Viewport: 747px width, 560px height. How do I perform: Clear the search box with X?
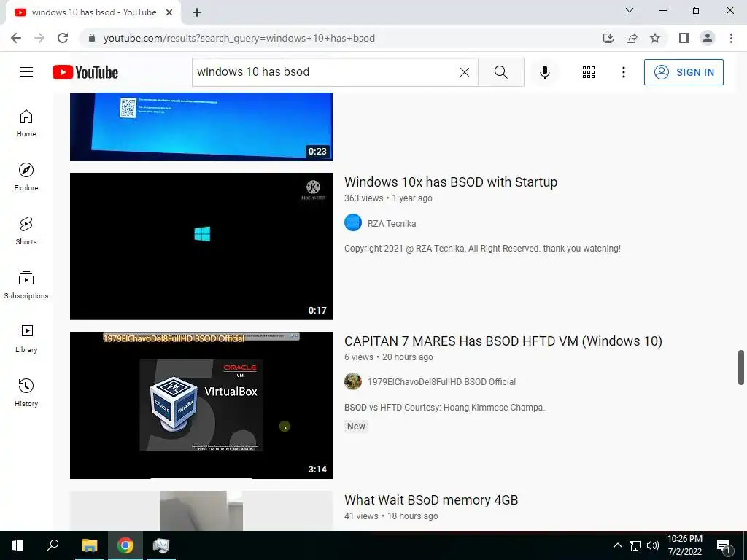[465, 72]
